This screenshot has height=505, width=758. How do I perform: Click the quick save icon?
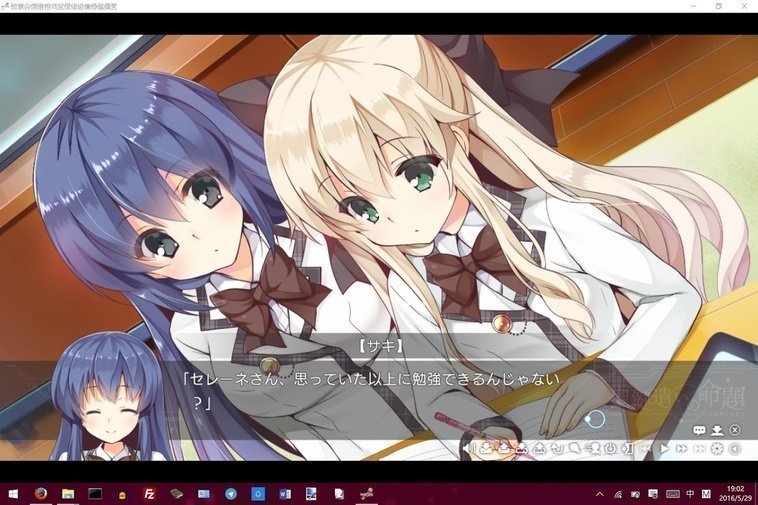point(522,448)
